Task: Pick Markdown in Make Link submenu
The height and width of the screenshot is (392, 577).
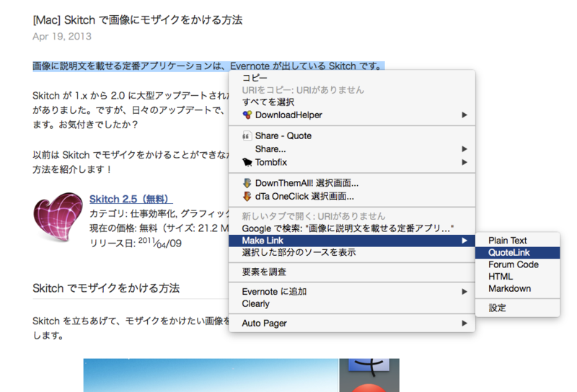Action: coord(517,289)
